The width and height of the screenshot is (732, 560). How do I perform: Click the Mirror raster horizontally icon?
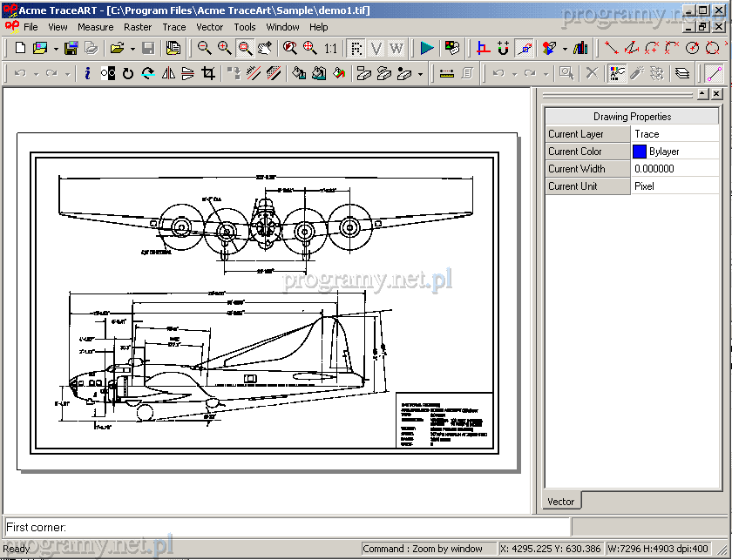point(168,74)
